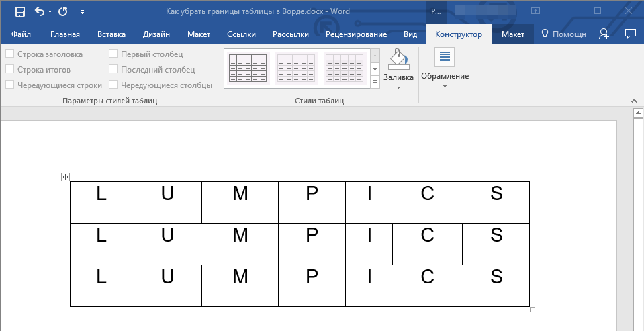
Task: Toggle the Первый столбец checkbox
Action: pyautogui.click(x=113, y=54)
